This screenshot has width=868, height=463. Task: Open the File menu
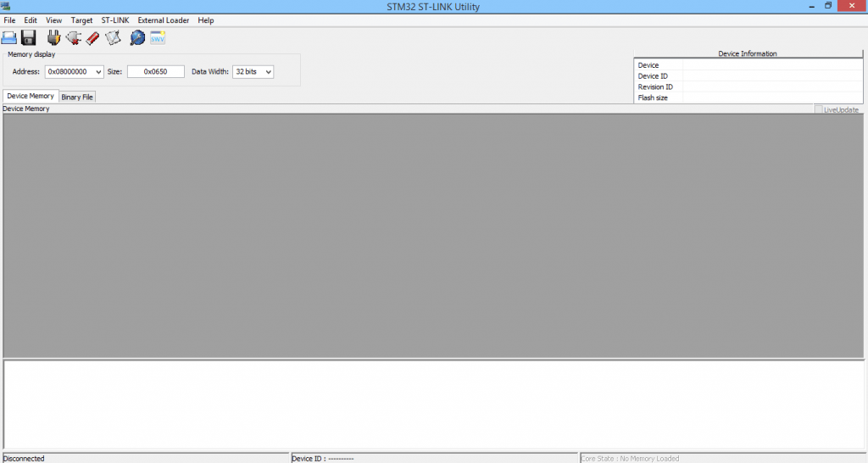(9, 20)
